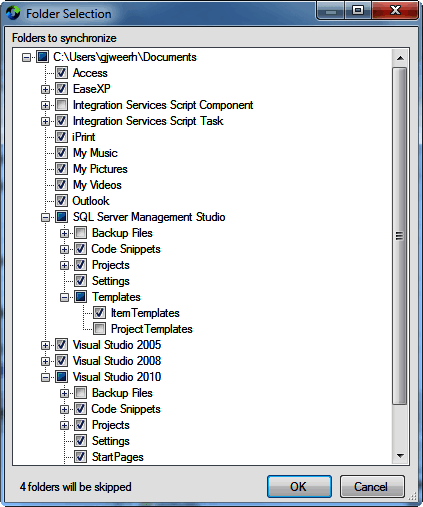
Task: Check the ProjectTemplates checkbox
Action: pos(99,329)
